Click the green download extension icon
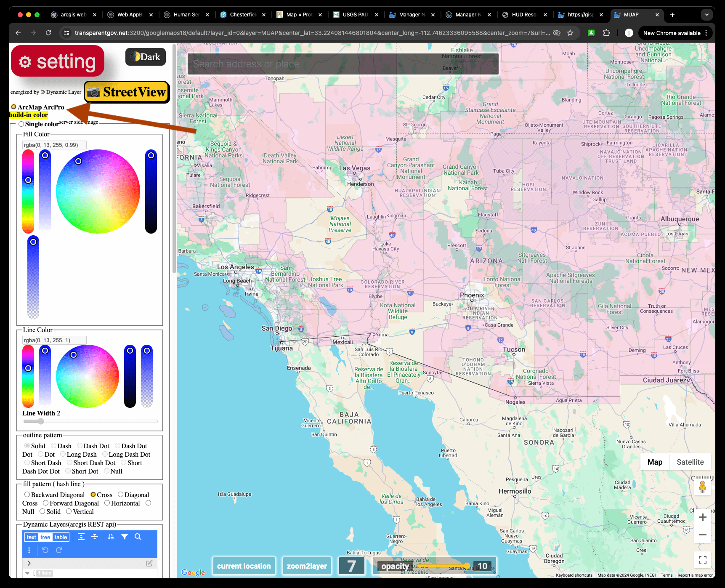The width and height of the screenshot is (725, 588). click(591, 33)
